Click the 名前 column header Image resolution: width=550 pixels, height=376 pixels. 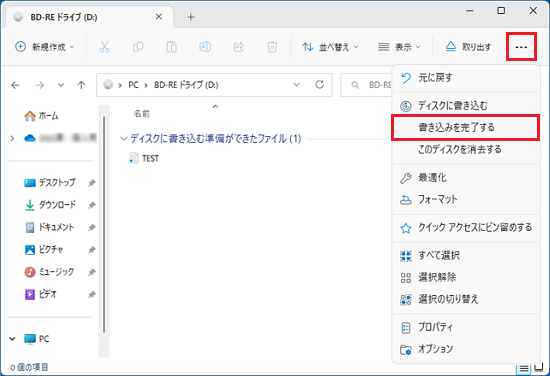point(142,114)
